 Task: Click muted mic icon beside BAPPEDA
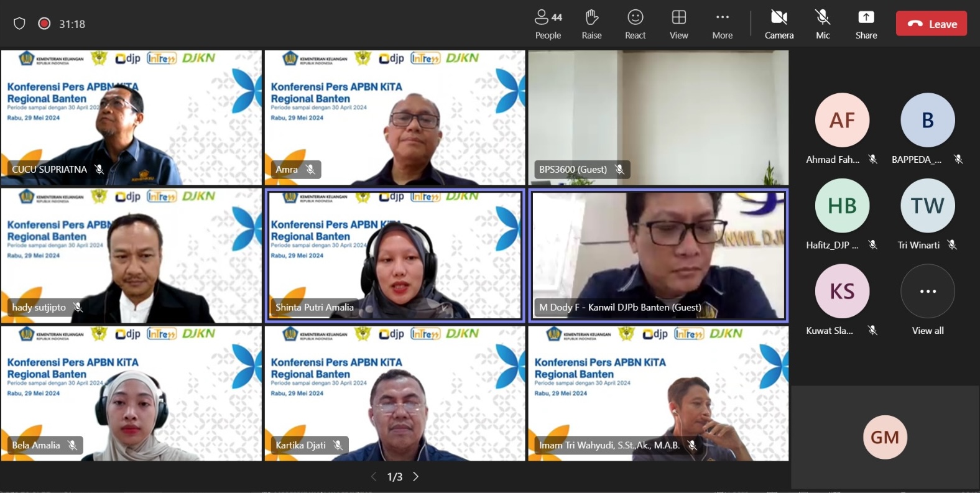click(958, 159)
